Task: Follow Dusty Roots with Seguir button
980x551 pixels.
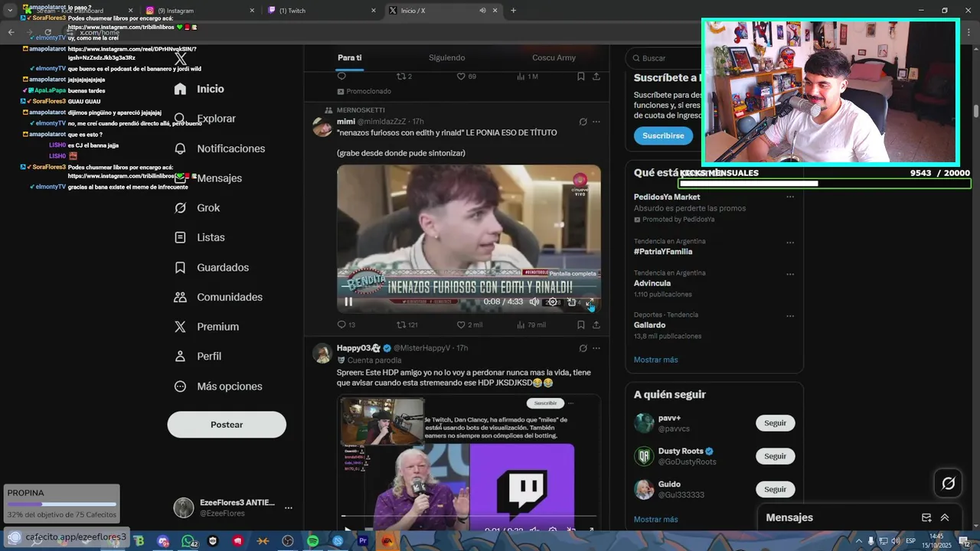Action: coord(775,456)
